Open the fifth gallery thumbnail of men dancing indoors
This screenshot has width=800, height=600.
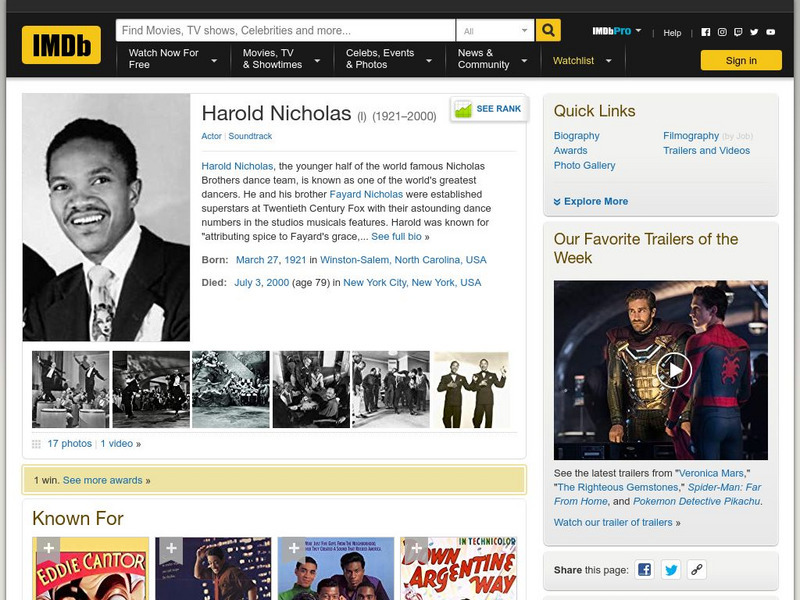pos(391,389)
